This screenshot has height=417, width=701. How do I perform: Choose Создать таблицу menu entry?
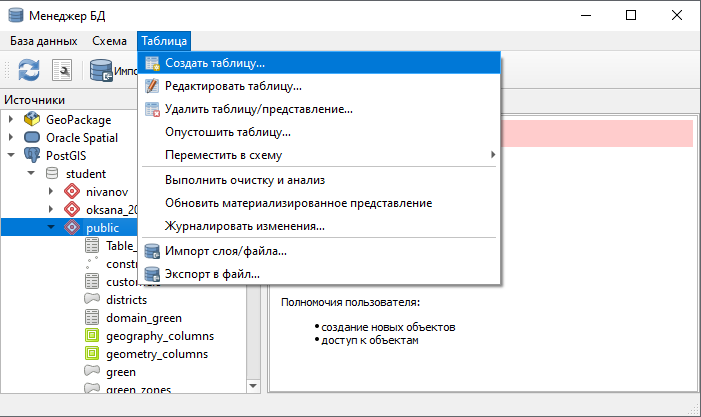point(215,63)
